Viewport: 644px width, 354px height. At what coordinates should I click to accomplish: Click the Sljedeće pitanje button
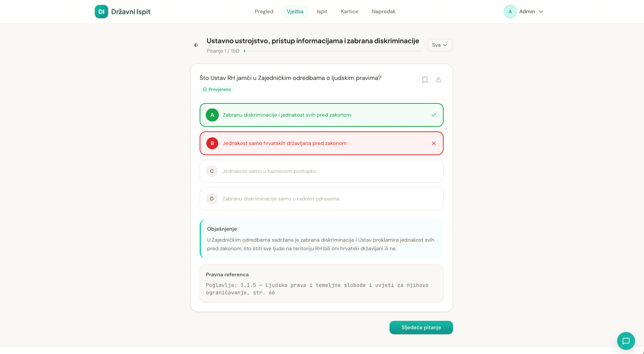click(x=421, y=327)
